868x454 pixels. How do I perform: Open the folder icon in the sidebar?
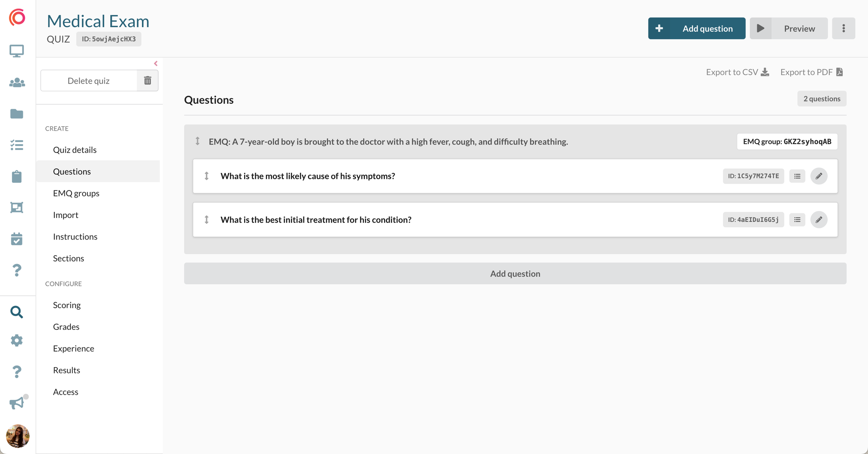coord(17,114)
